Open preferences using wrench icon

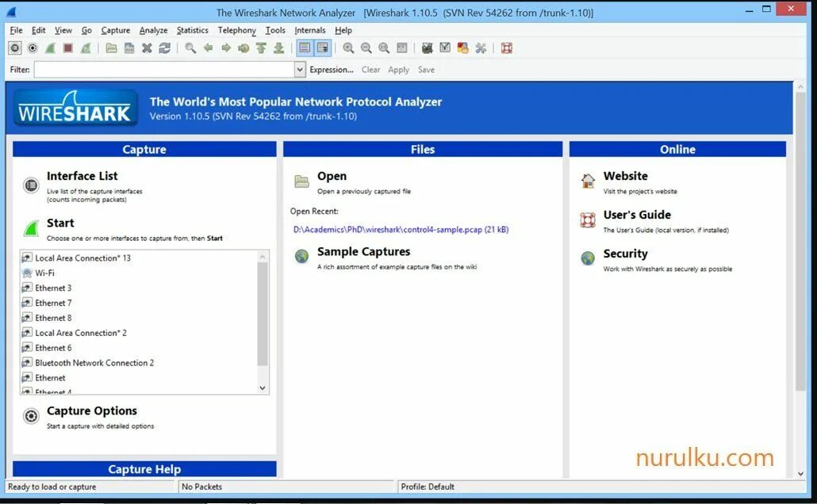481,48
